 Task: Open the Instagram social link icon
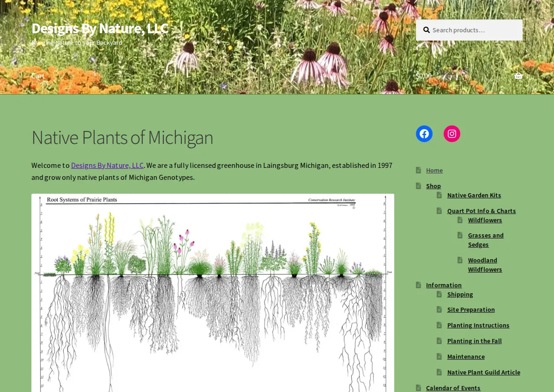452,134
